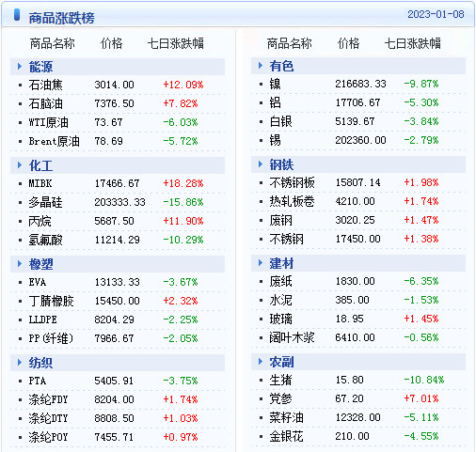476x452 pixels.
Task: Open the 石油焦 commodity
Action: 45,85
